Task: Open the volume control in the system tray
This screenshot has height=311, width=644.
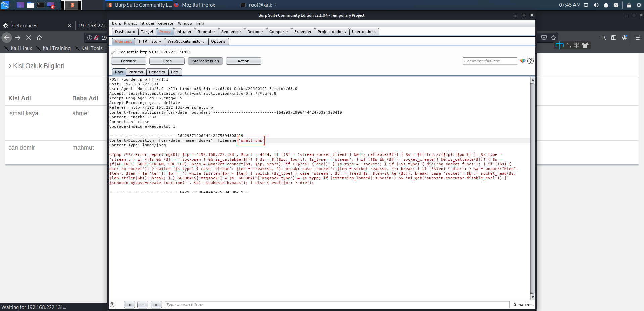Action: pos(596,5)
